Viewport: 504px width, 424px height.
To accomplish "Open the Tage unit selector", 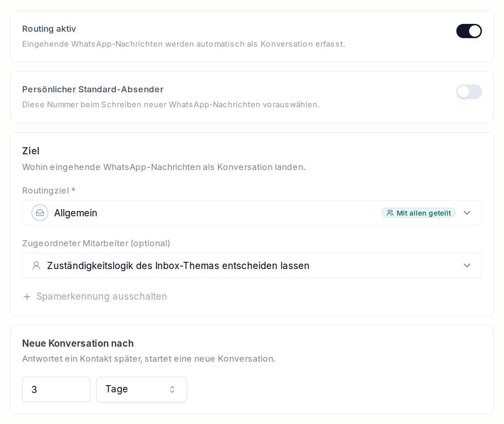I will (142, 389).
